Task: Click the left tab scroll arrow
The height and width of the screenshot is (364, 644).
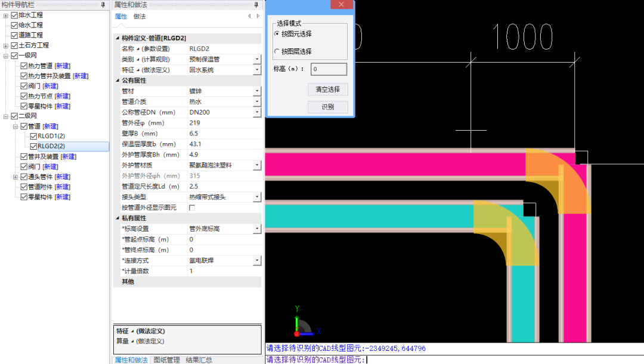Action: point(249,16)
